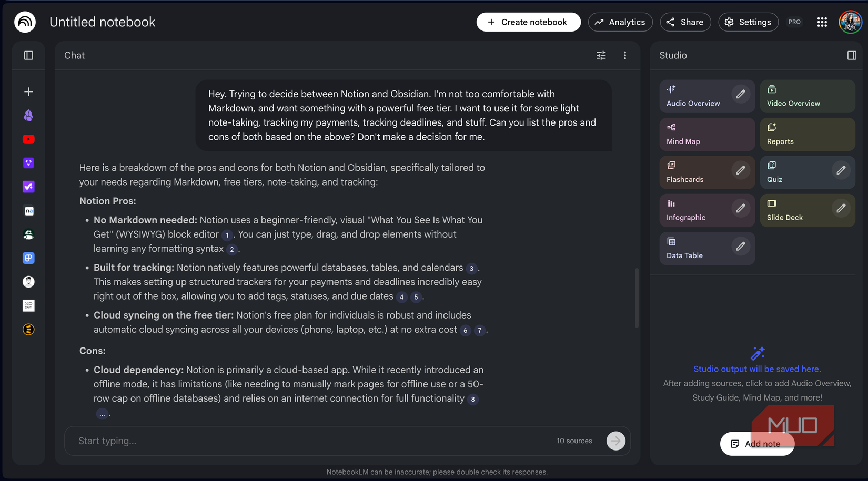
Task: Open the Google apps grid
Action: 822,22
